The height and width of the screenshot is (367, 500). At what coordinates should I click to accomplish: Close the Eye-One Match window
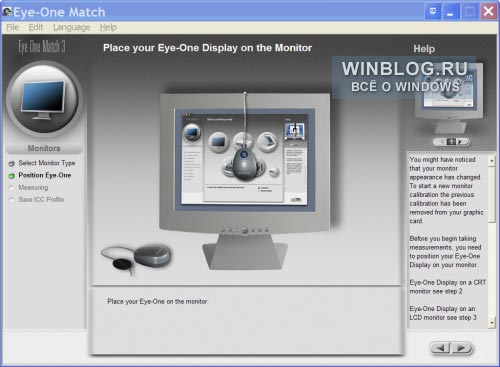click(489, 12)
